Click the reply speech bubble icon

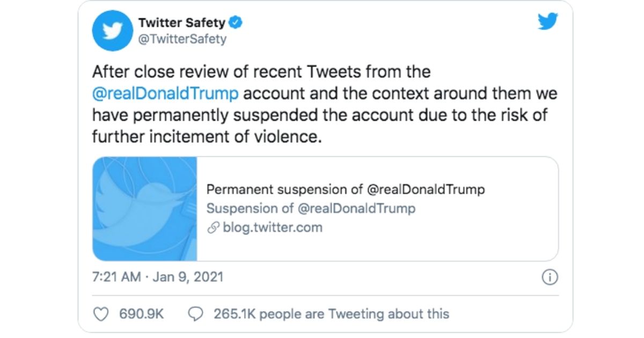[196, 314]
